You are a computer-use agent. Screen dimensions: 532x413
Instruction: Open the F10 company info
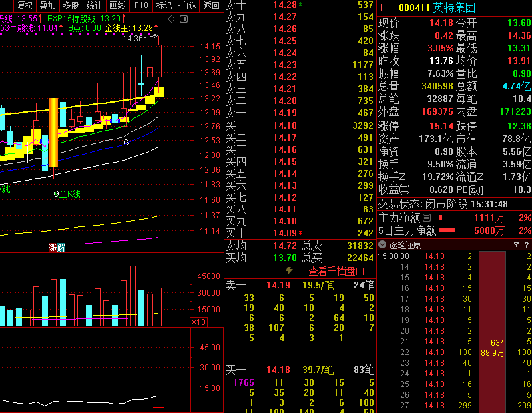[141, 5]
